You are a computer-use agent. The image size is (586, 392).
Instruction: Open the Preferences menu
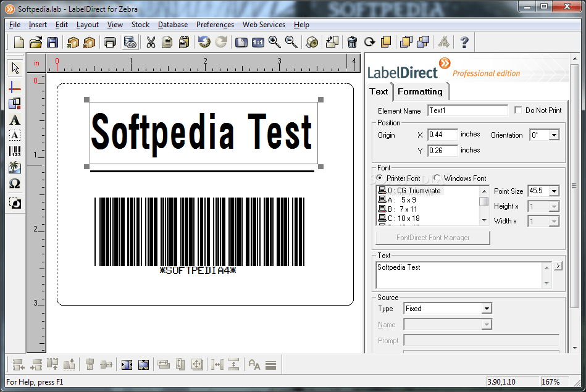click(x=215, y=25)
